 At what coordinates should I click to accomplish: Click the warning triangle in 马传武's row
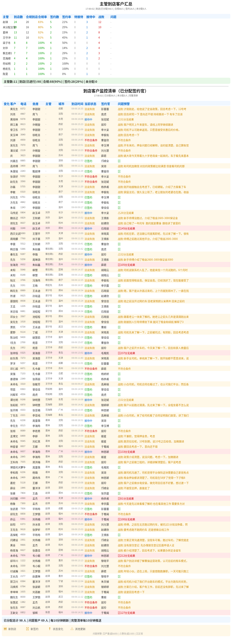pyautogui.click(x=119, y=213)
